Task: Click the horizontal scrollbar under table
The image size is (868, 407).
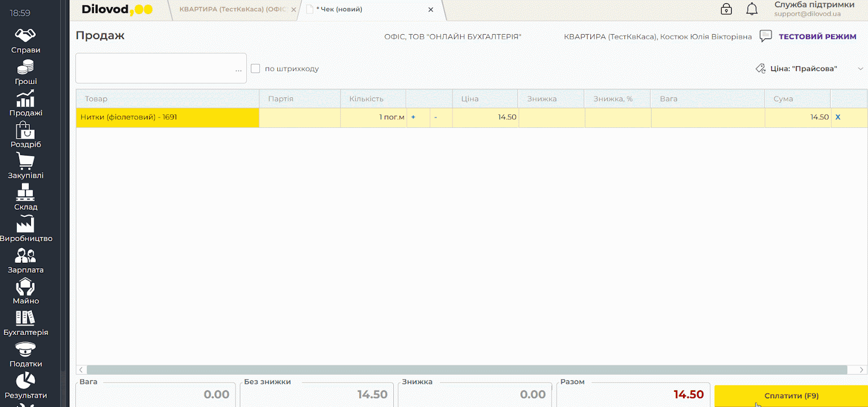Action: pos(467,370)
